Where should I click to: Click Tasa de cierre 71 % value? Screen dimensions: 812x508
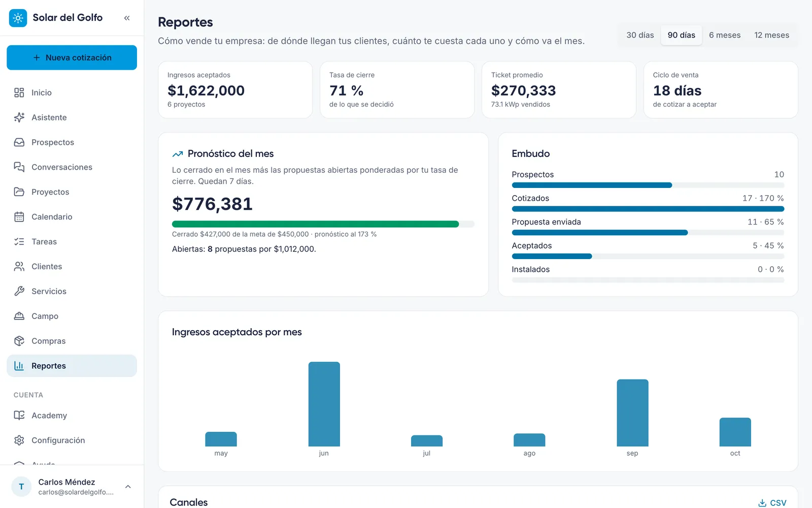pos(347,90)
